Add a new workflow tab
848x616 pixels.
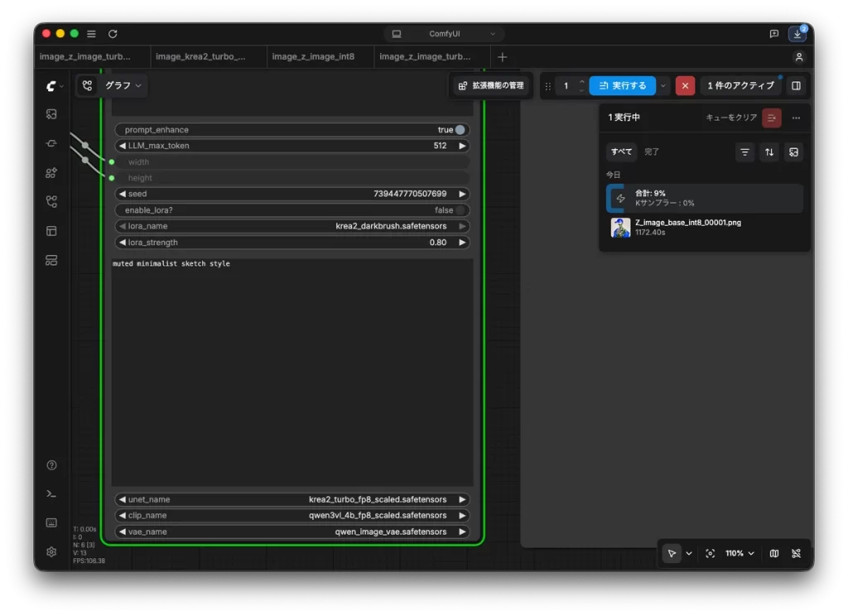pos(503,57)
